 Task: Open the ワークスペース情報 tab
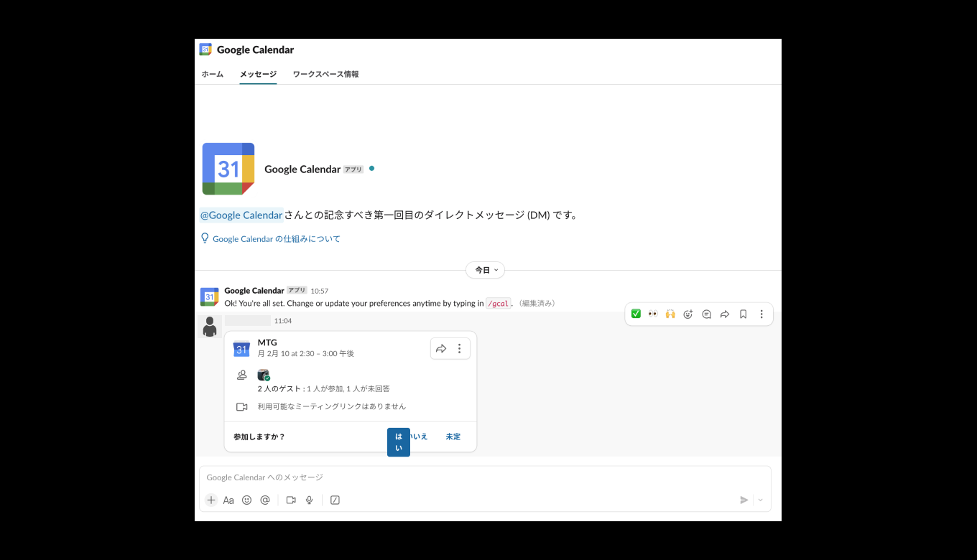325,74
